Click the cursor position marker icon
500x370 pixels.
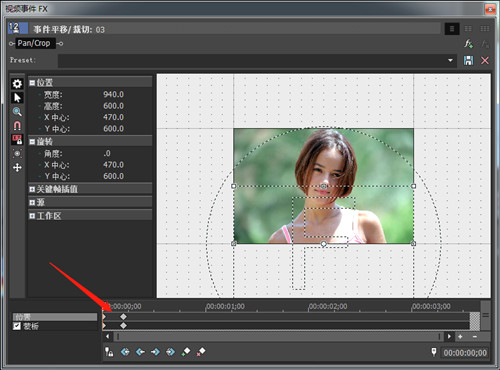(x=434, y=352)
